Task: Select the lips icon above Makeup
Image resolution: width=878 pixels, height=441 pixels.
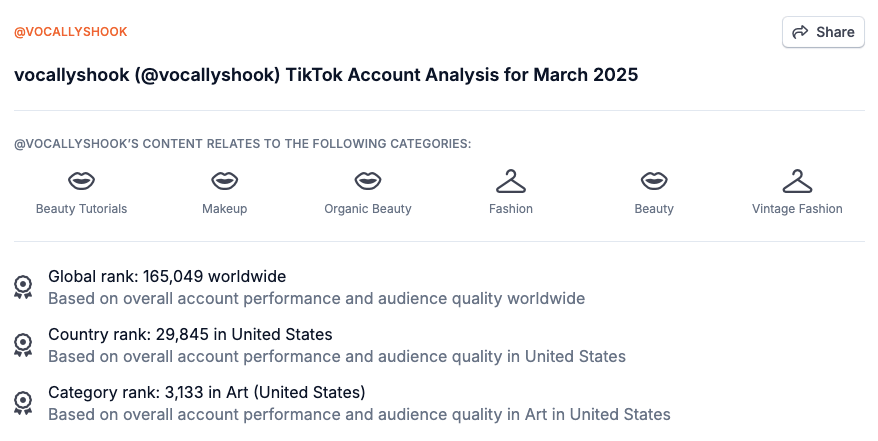Action: click(224, 181)
